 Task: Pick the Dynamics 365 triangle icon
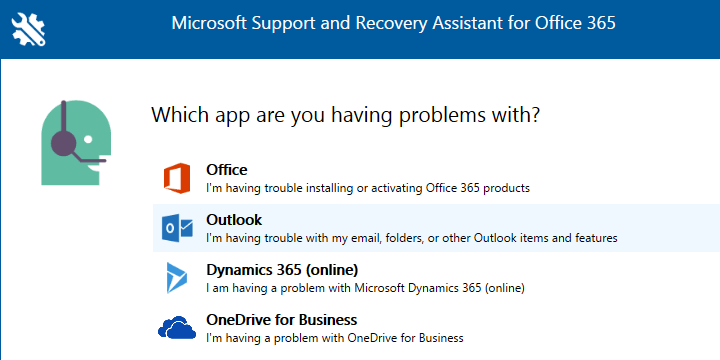click(177, 278)
